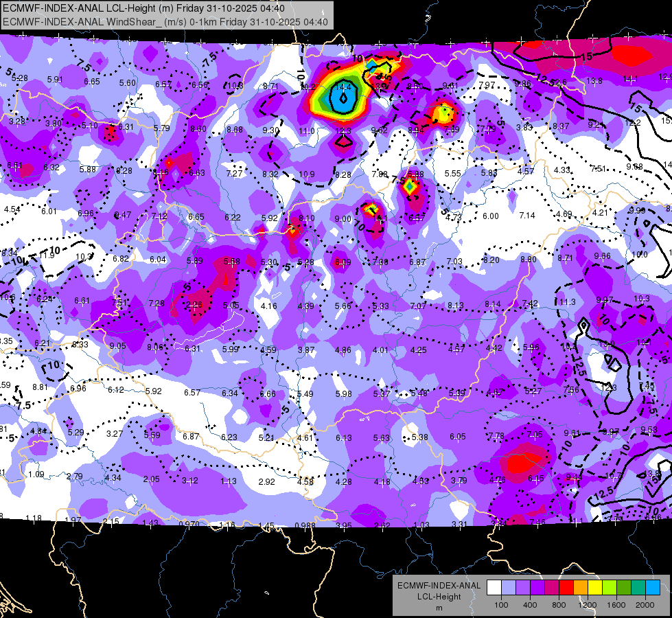Click the wind shear value '4.01'
Screen dimensions: 672x618
coord(380,350)
